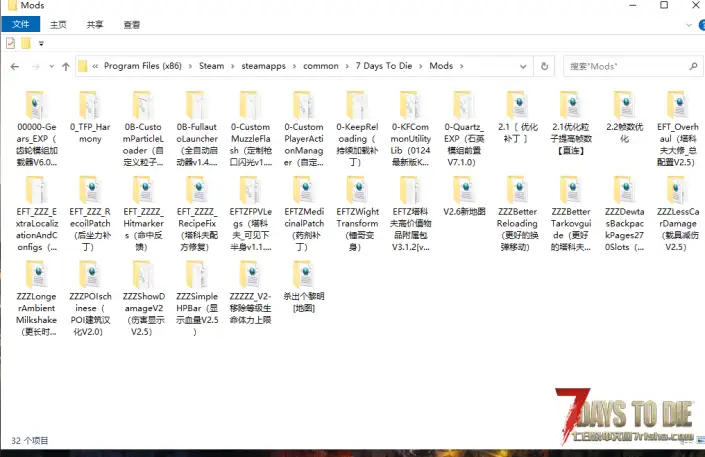Navigate to the steamapps breadcrumb

tap(263, 66)
